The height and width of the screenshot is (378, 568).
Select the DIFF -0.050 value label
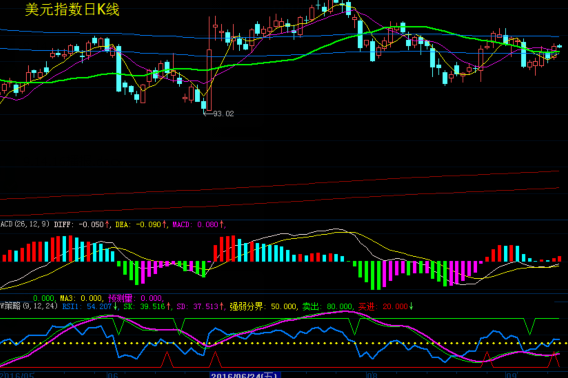coord(79,225)
